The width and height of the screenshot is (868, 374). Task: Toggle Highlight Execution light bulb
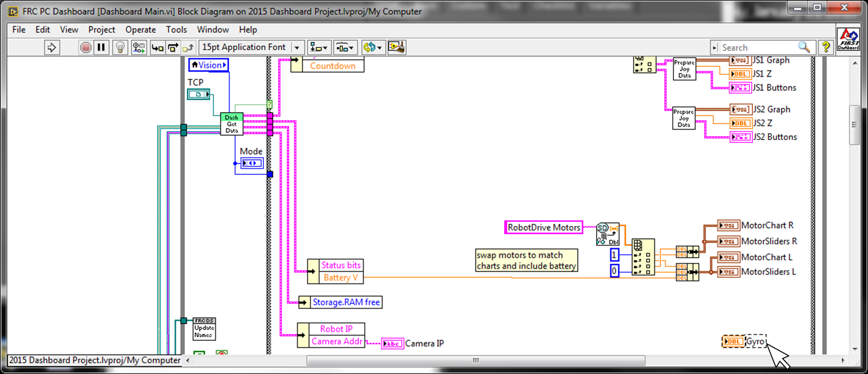(x=120, y=47)
